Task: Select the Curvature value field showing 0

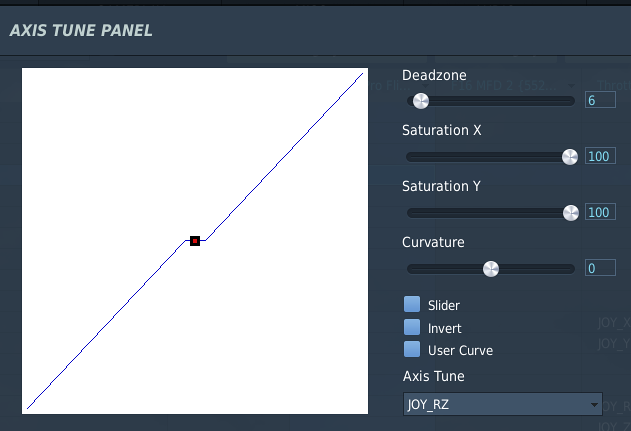Action: 600,268
